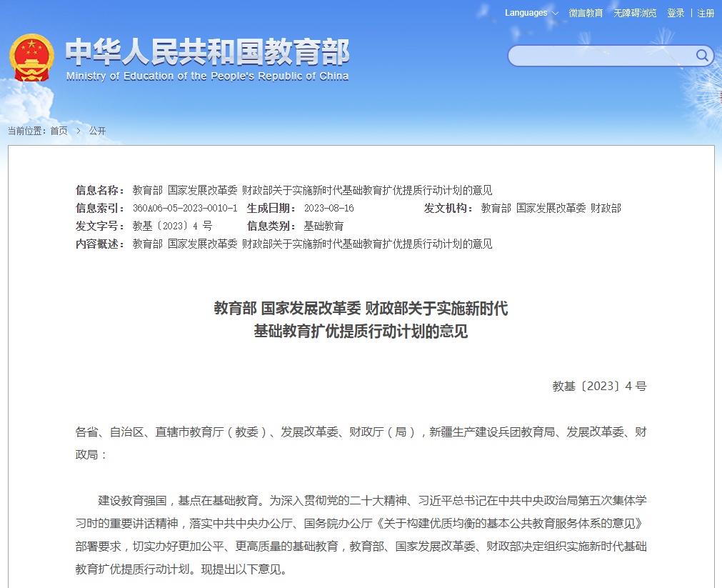This screenshot has height=588, width=722.
Task: Open the Languages dropdown
Action: (x=531, y=13)
